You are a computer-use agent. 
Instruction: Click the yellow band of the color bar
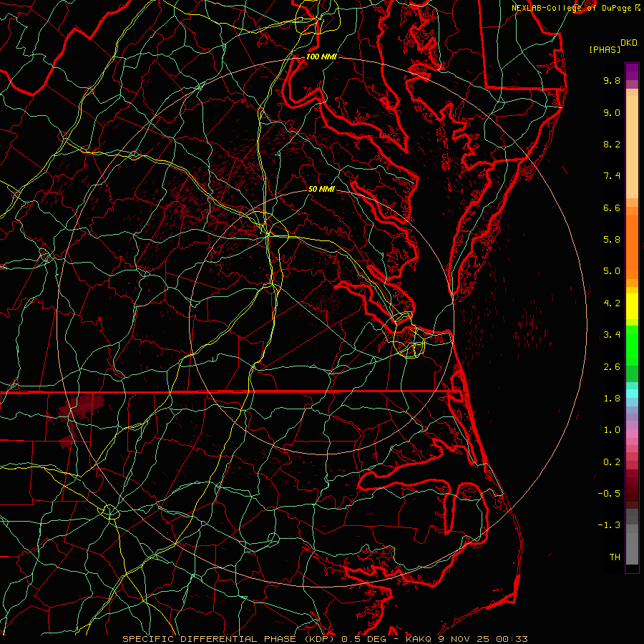click(632, 306)
